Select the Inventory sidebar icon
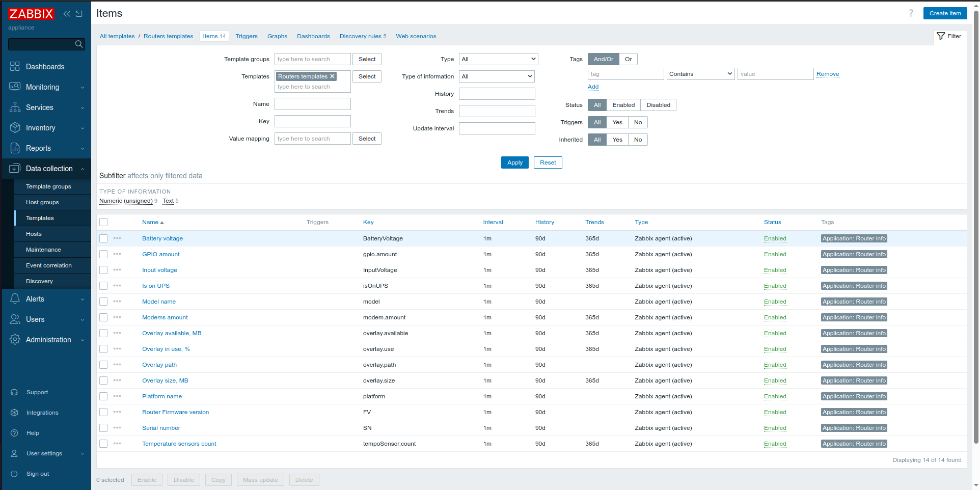The width and height of the screenshot is (980, 490). (15, 128)
